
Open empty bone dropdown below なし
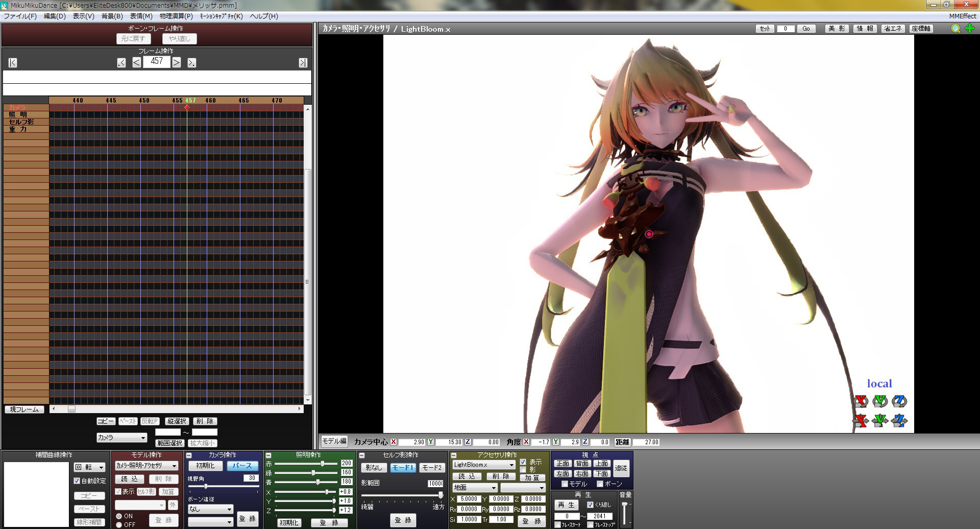210,522
